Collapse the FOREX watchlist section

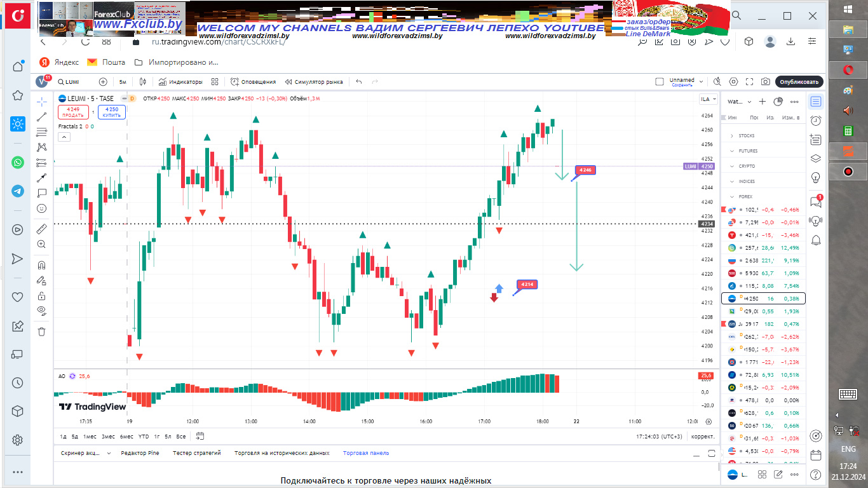pyautogui.click(x=731, y=197)
